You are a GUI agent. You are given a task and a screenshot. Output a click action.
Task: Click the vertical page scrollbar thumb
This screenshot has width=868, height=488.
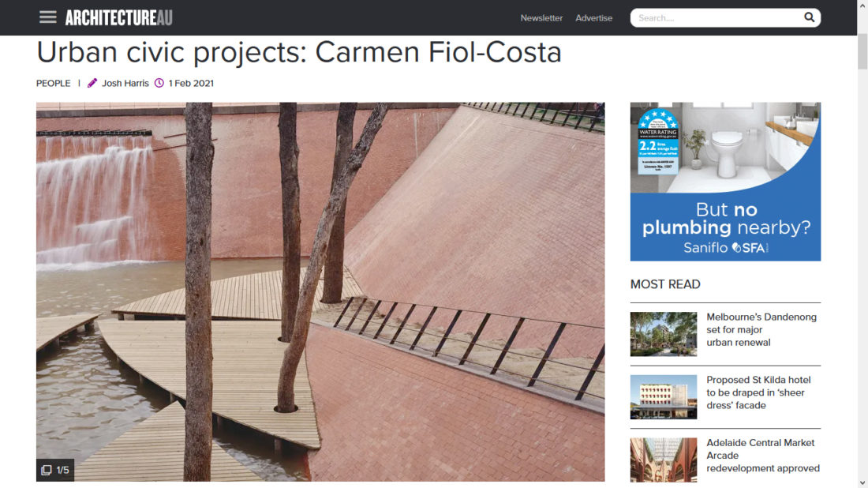[862, 51]
